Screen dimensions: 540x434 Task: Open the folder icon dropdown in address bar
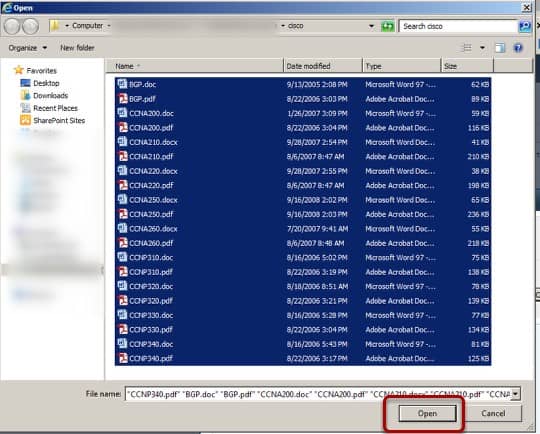point(67,26)
